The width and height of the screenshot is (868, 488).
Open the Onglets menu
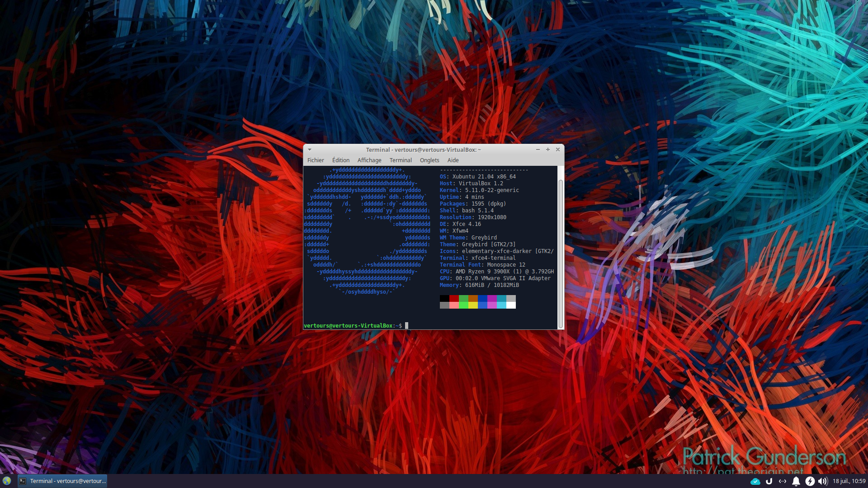pyautogui.click(x=429, y=160)
